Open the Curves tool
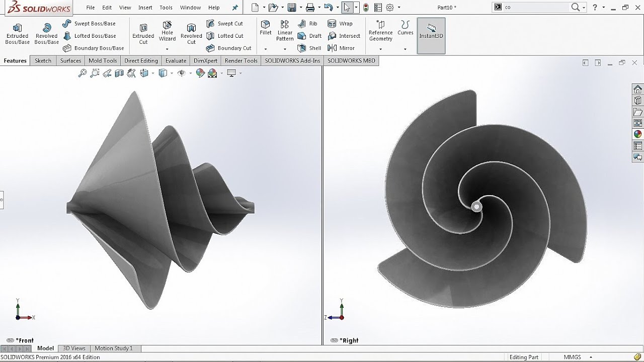This screenshot has height=362, width=644. click(405, 28)
